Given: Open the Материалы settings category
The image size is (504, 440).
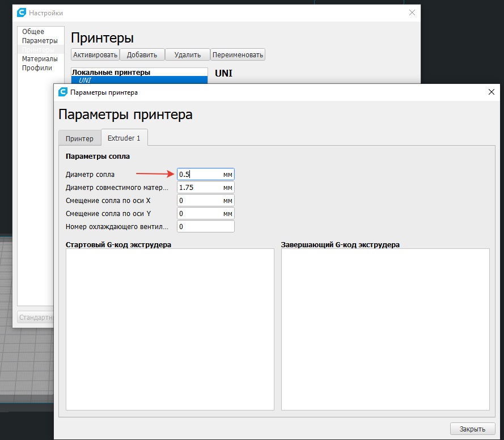Looking at the screenshot, I should pyautogui.click(x=40, y=59).
